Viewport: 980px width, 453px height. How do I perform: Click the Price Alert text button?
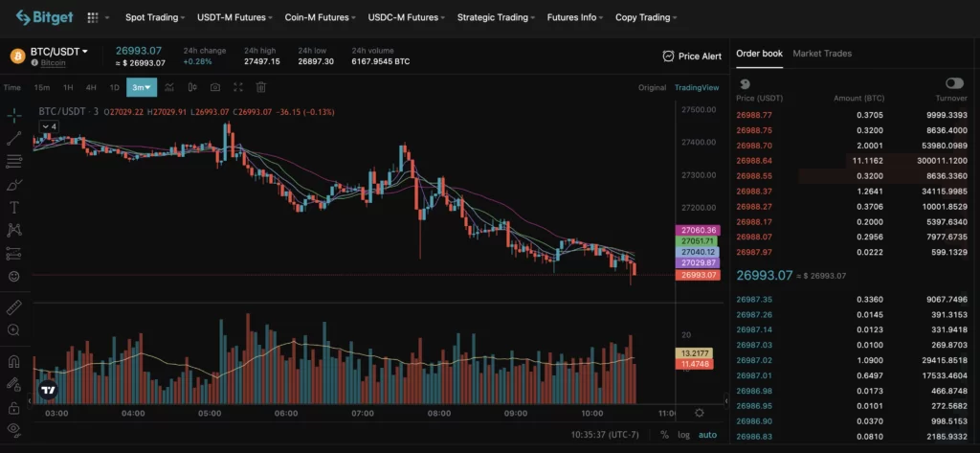pyautogui.click(x=700, y=57)
